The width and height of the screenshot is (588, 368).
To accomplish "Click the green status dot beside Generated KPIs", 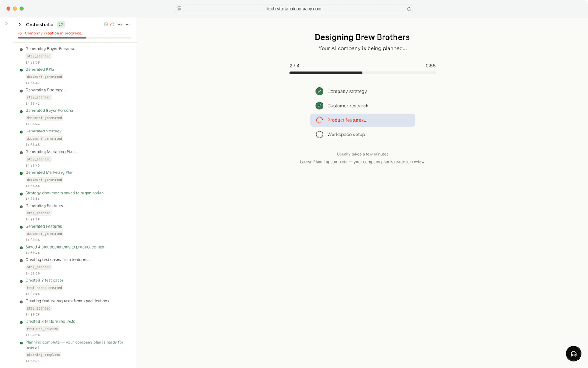I will (21, 70).
